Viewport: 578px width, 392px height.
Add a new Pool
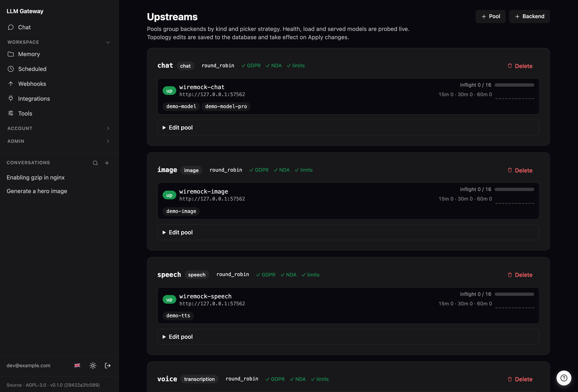[x=490, y=17]
